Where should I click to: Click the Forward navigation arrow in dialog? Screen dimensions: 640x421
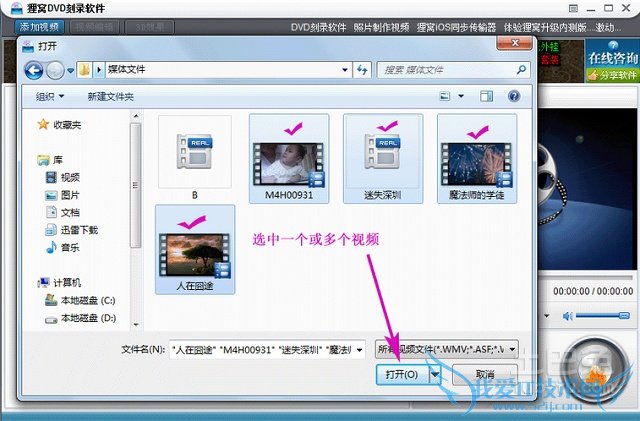click(55, 71)
